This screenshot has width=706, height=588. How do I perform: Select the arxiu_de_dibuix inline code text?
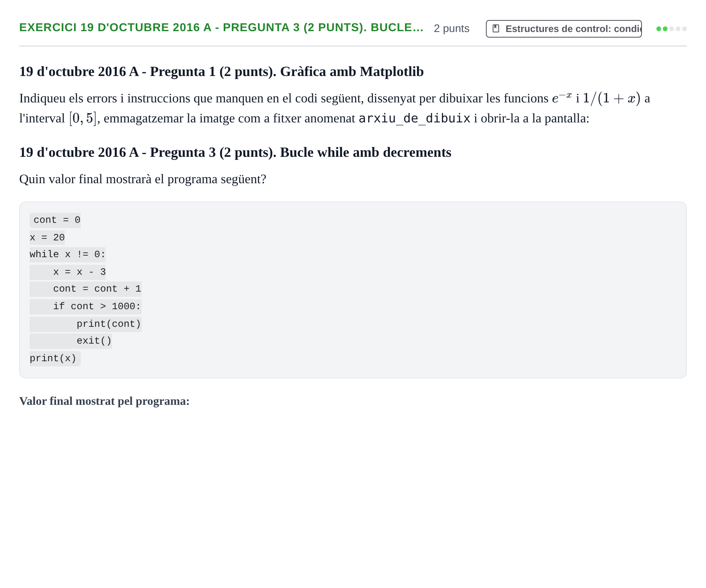[415, 118]
